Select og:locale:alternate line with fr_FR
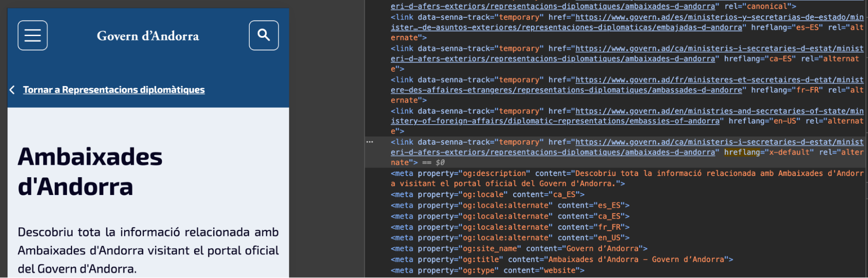 click(x=510, y=227)
